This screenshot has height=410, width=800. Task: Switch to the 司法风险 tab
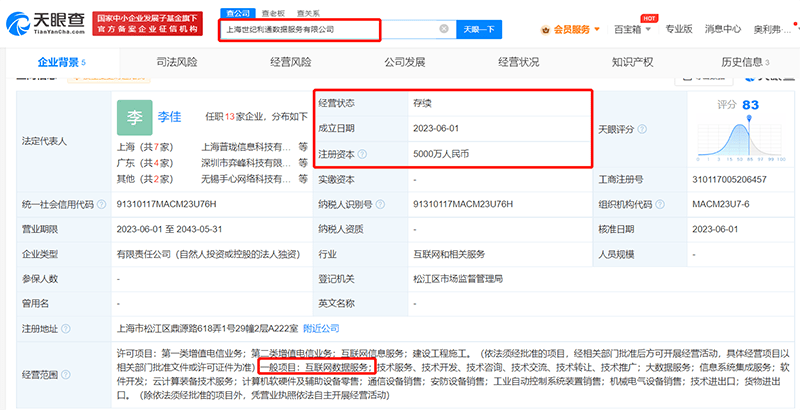point(177,63)
